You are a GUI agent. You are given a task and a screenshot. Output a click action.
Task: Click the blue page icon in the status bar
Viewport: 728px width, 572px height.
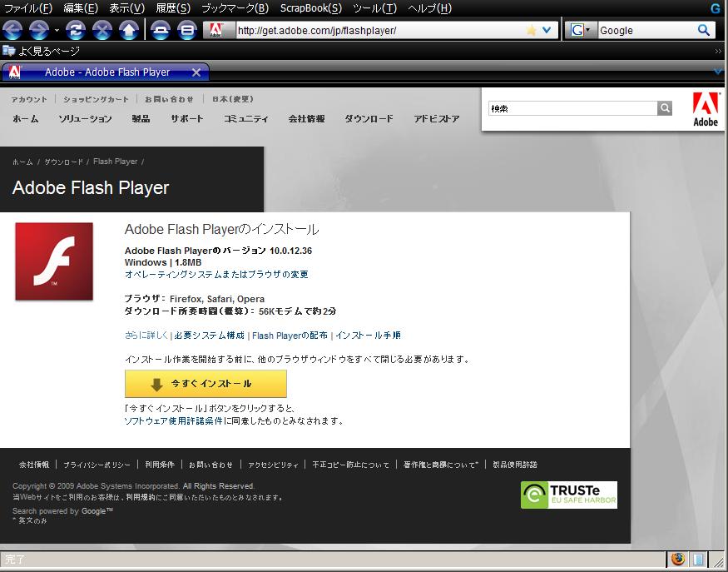click(698, 559)
